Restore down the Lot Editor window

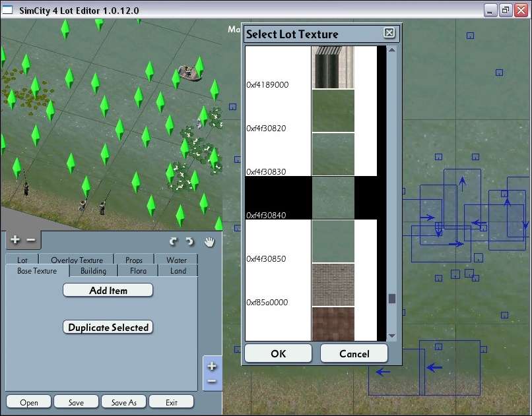pyautogui.click(x=505, y=10)
